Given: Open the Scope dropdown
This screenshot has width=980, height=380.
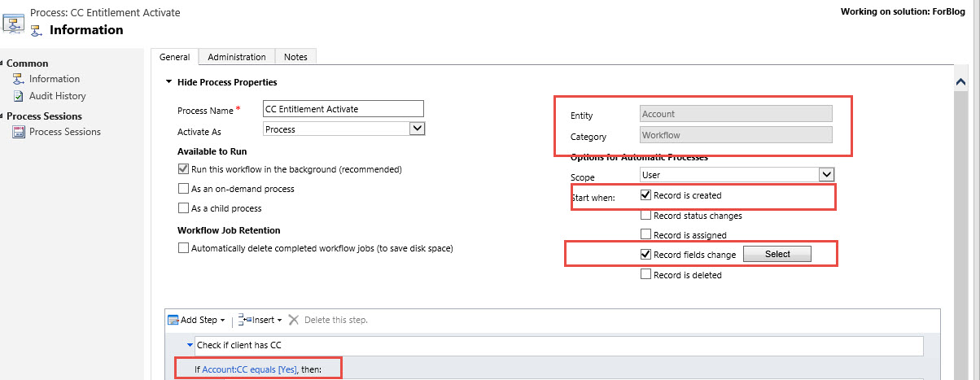Looking at the screenshot, I should click(x=826, y=174).
